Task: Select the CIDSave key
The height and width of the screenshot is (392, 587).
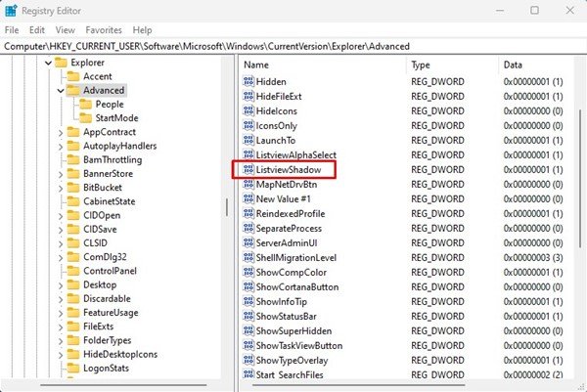Action: 100,229
